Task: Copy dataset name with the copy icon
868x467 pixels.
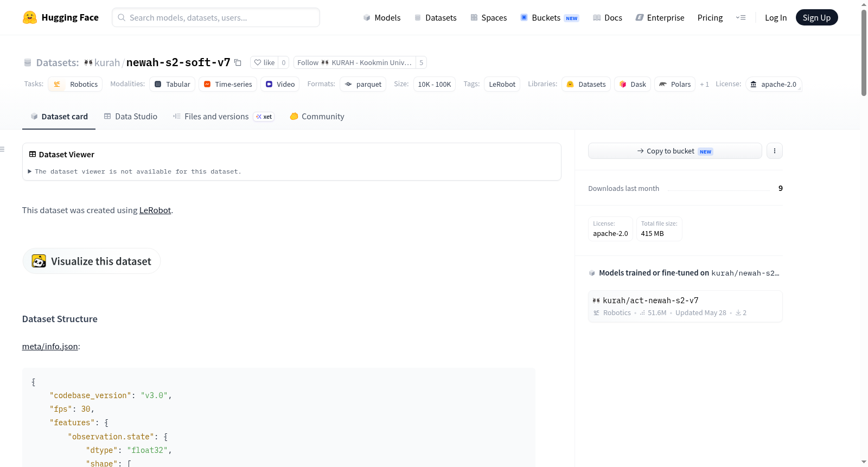Action: pyautogui.click(x=238, y=62)
